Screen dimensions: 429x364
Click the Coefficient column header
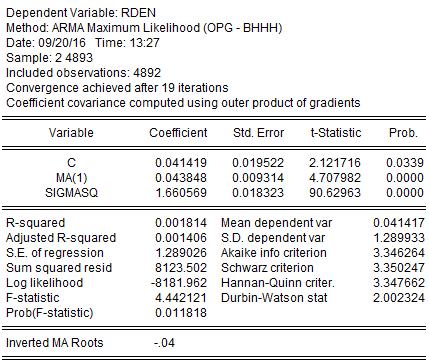click(x=178, y=133)
